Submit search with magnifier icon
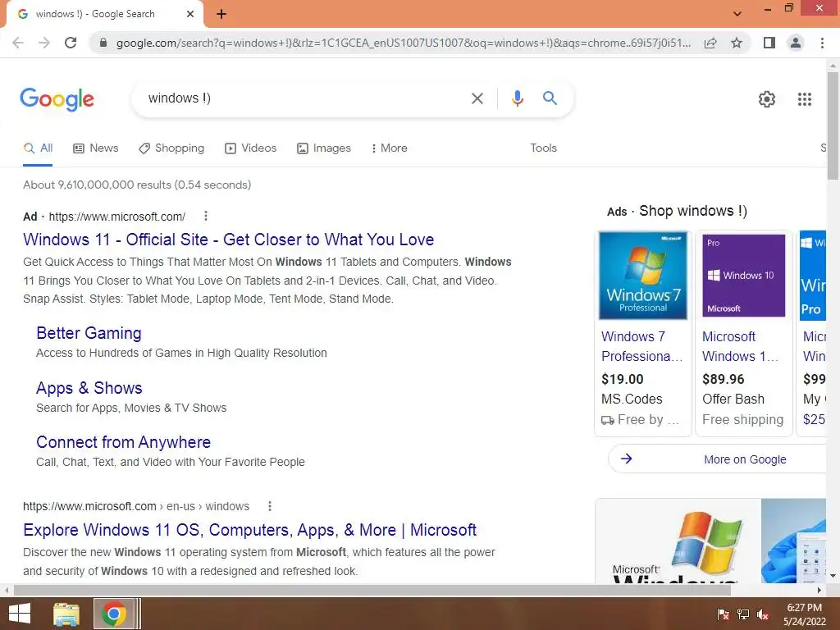The height and width of the screenshot is (630, 840). tap(550, 98)
